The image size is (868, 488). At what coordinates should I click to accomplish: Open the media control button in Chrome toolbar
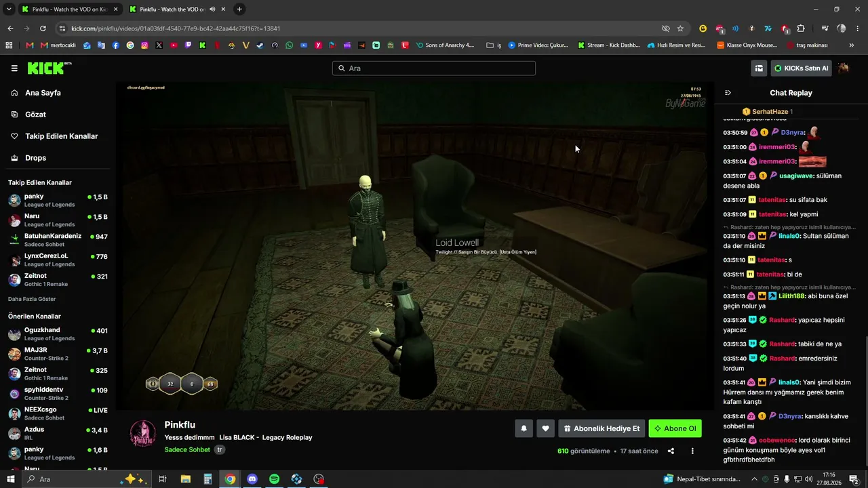(x=825, y=28)
